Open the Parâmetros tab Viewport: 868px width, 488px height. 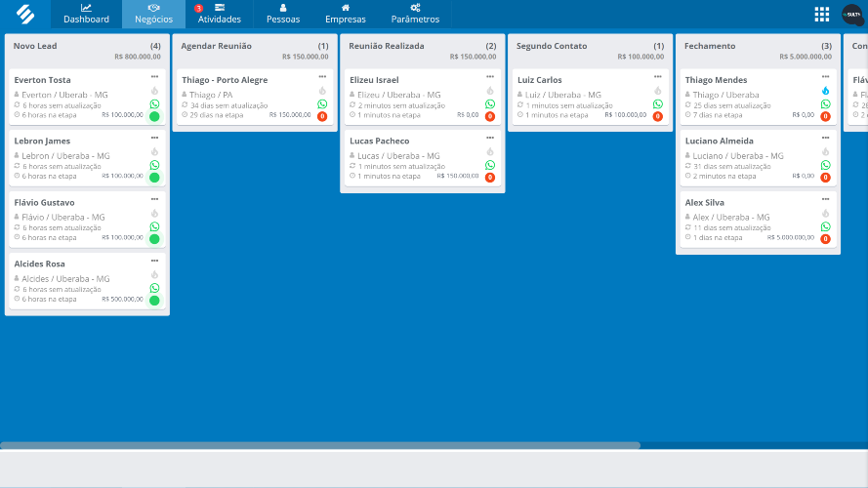415,14
